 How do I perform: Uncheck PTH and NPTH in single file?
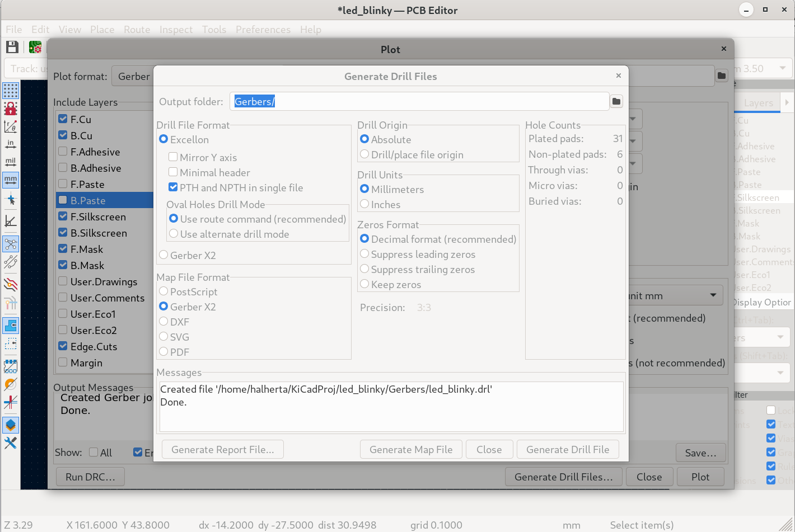tap(174, 187)
